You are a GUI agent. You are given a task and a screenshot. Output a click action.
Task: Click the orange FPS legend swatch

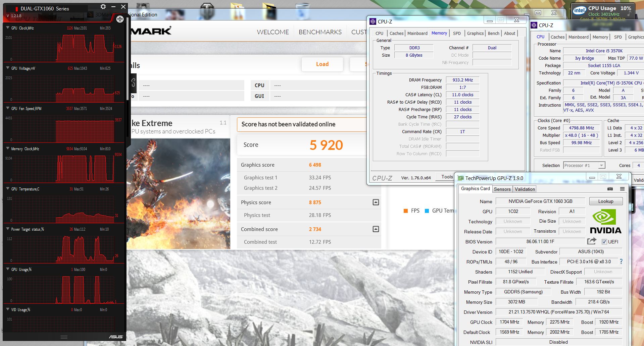(405, 211)
